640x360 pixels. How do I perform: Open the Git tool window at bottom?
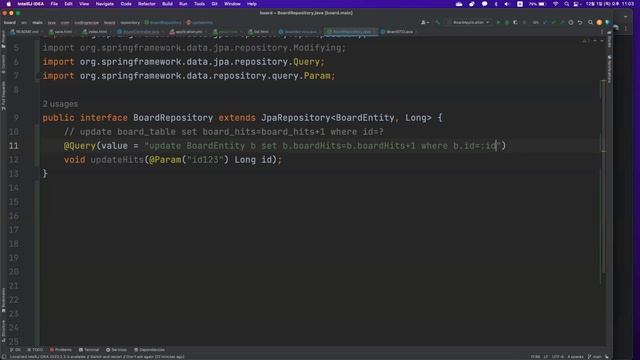coord(15,350)
